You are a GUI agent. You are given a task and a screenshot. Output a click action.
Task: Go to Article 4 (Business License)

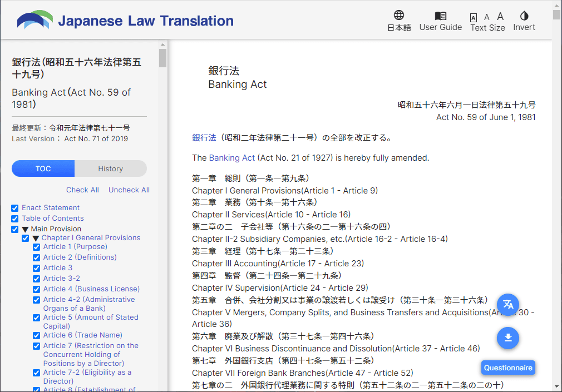tap(91, 289)
